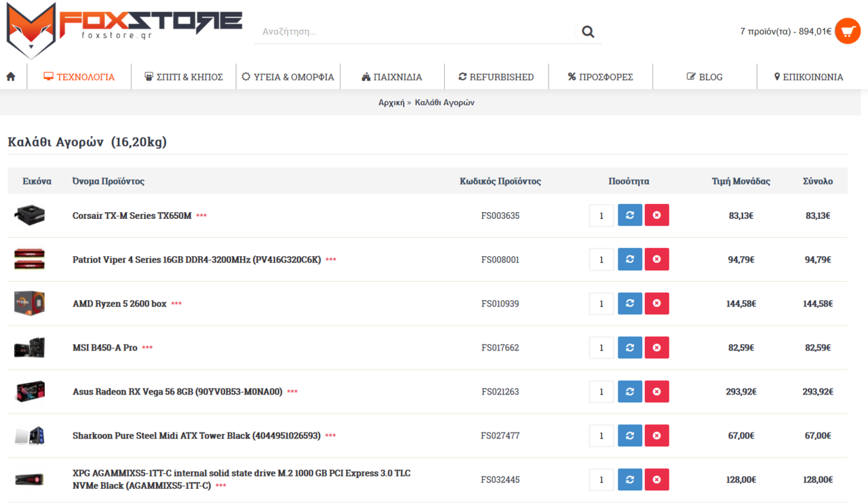
Task: Click the Foxstore logo
Action: (x=124, y=30)
